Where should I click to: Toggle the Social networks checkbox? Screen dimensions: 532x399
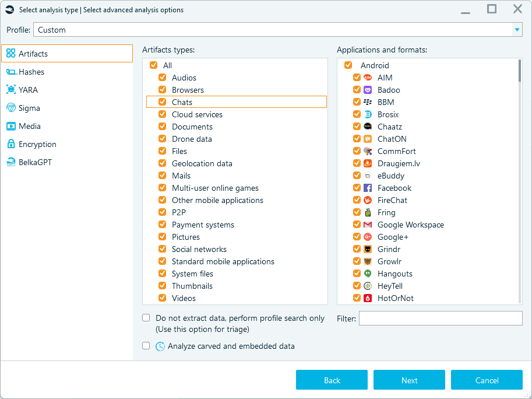tap(163, 249)
